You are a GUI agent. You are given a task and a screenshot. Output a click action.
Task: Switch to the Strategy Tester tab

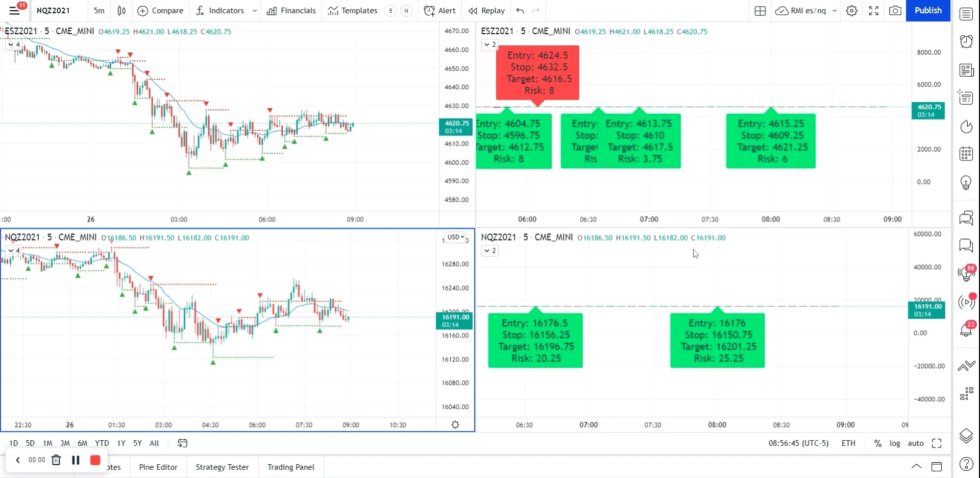pos(222,467)
